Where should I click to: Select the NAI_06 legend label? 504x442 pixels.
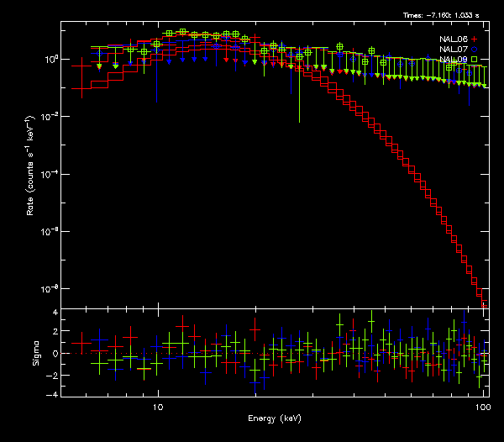tap(454, 39)
